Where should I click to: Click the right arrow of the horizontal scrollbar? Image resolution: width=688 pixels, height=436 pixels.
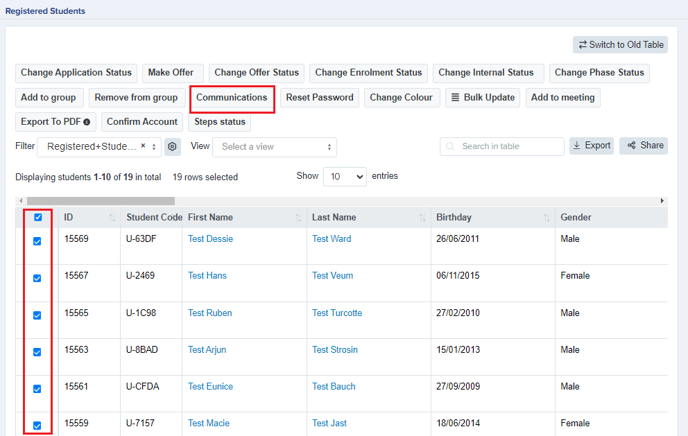pyautogui.click(x=662, y=201)
